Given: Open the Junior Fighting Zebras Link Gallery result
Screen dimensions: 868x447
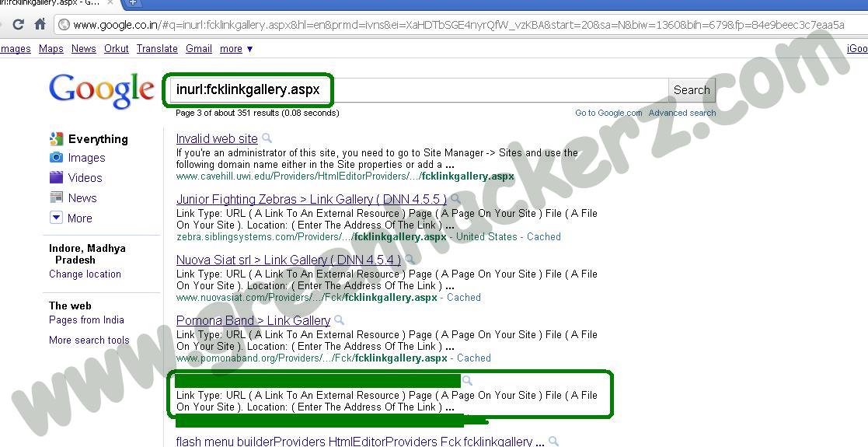Looking at the screenshot, I should [x=312, y=199].
